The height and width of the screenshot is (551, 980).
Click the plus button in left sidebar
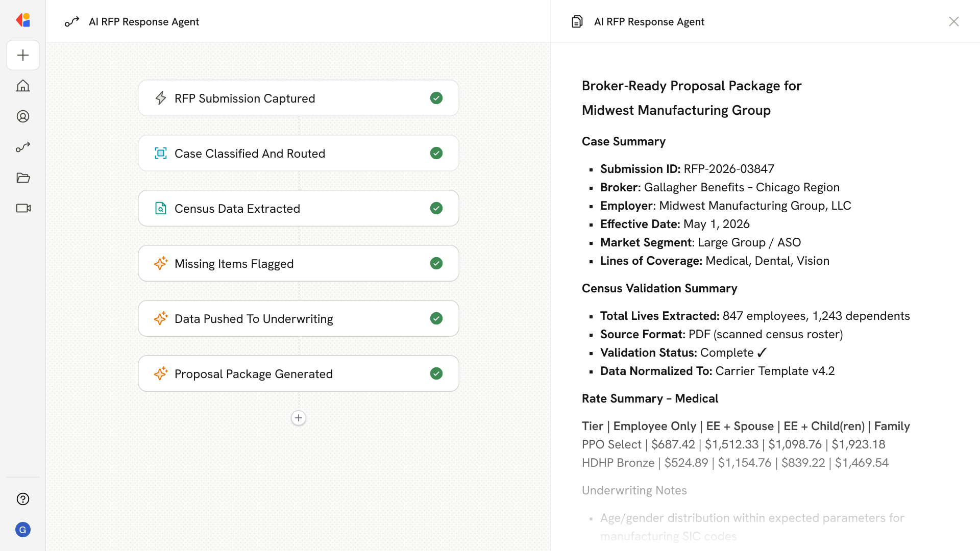pos(23,55)
